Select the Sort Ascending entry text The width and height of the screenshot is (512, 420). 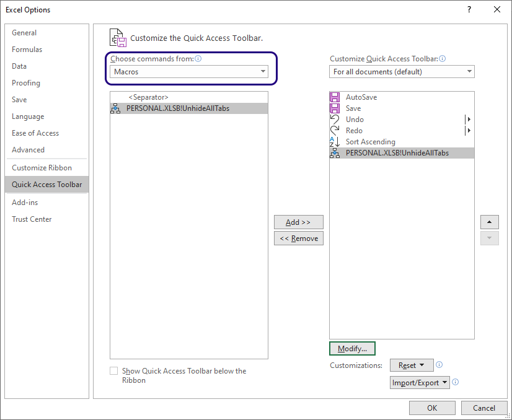pyautogui.click(x=370, y=142)
